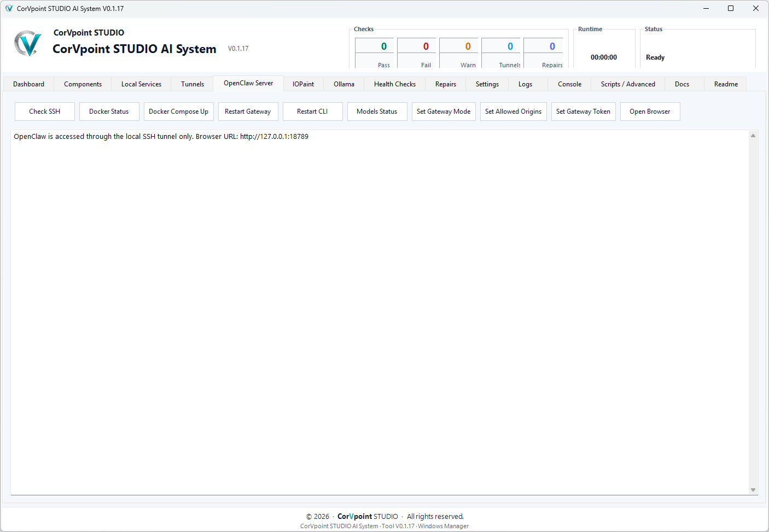Click the All rights reserved footer text
The width and height of the screenshot is (769, 532).
tap(435, 517)
